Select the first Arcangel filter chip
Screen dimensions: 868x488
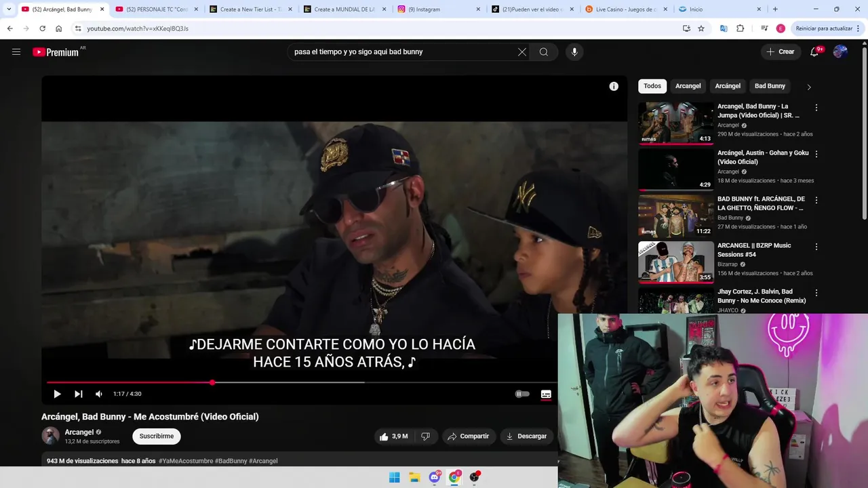[688, 86]
